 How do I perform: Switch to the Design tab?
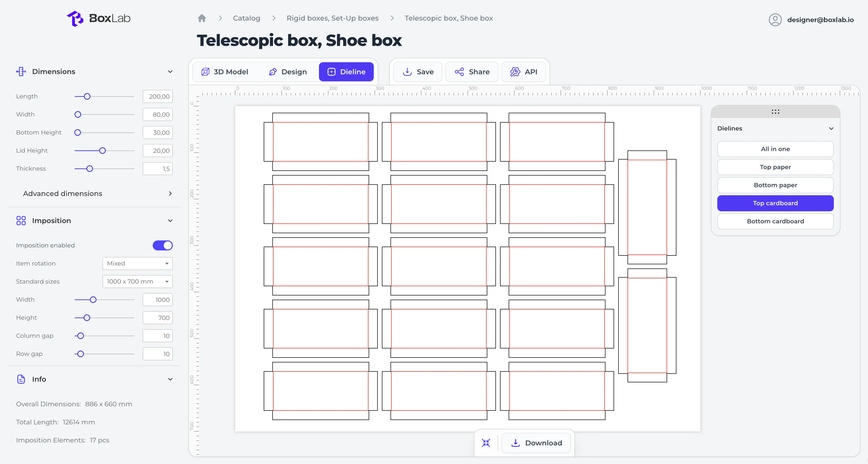pyautogui.click(x=288, y=72)
